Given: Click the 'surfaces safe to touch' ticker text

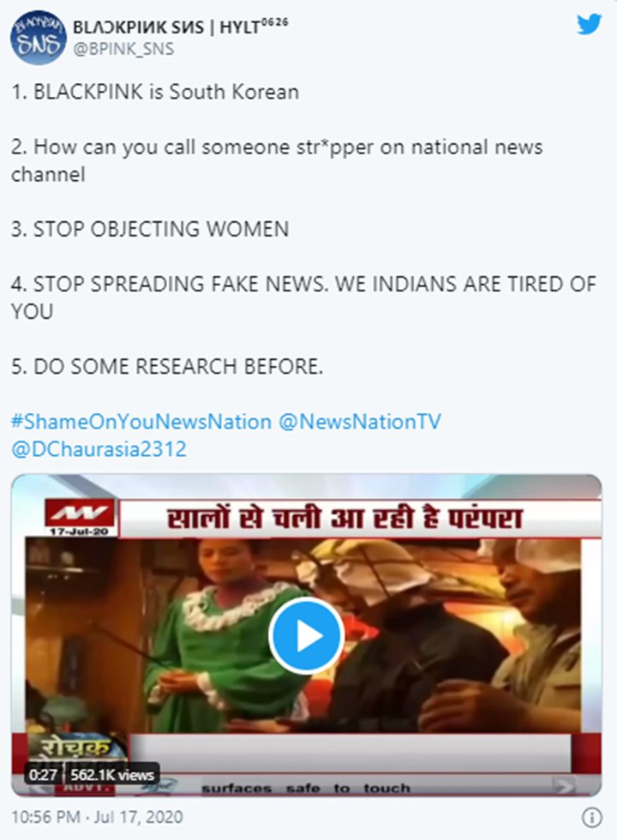Looking at the screenshot, I should tap(306, 788).
